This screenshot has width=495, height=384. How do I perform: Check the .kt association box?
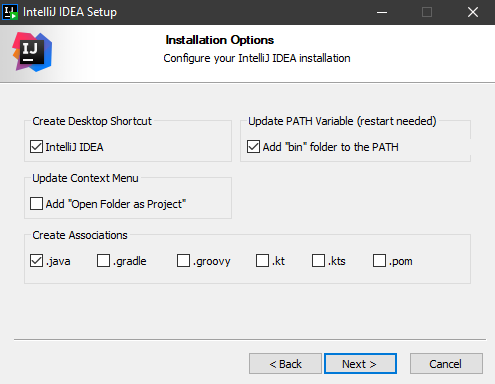click(x=262, y=261)
